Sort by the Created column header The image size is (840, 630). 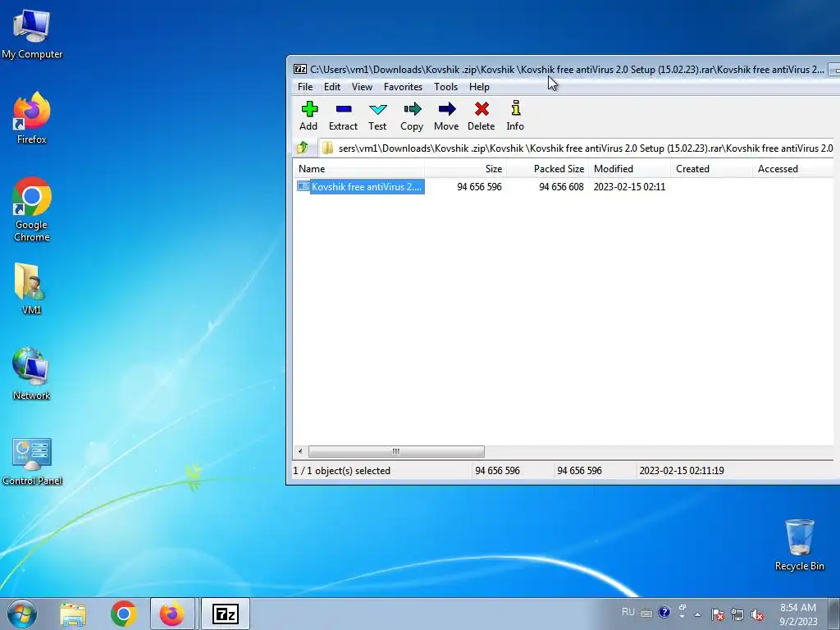point(711,169)
